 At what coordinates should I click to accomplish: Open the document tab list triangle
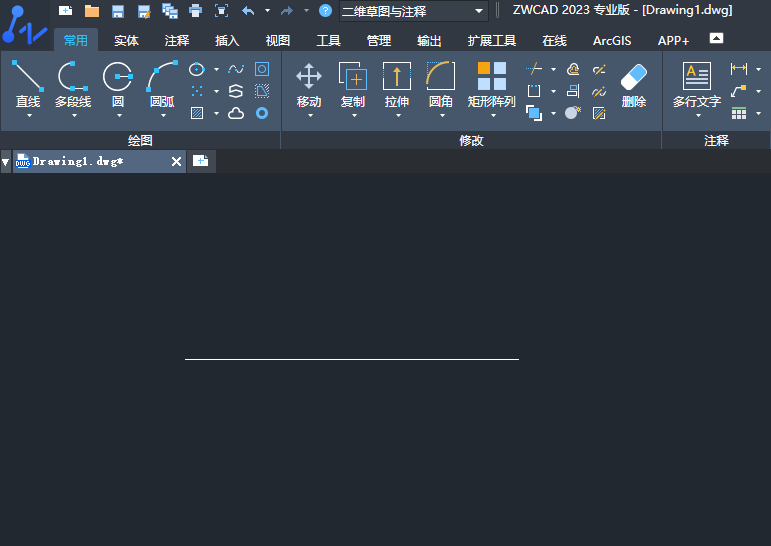pos(5,162)
